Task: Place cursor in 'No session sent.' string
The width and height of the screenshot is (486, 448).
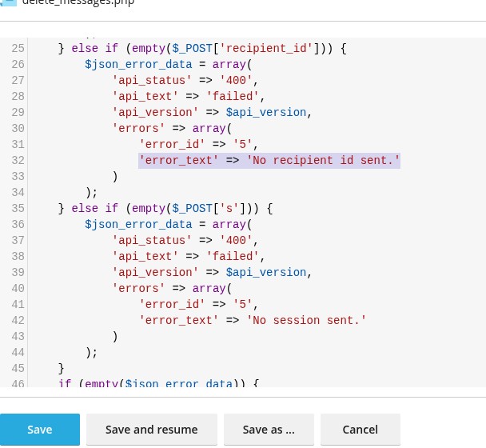Action: 306,320
